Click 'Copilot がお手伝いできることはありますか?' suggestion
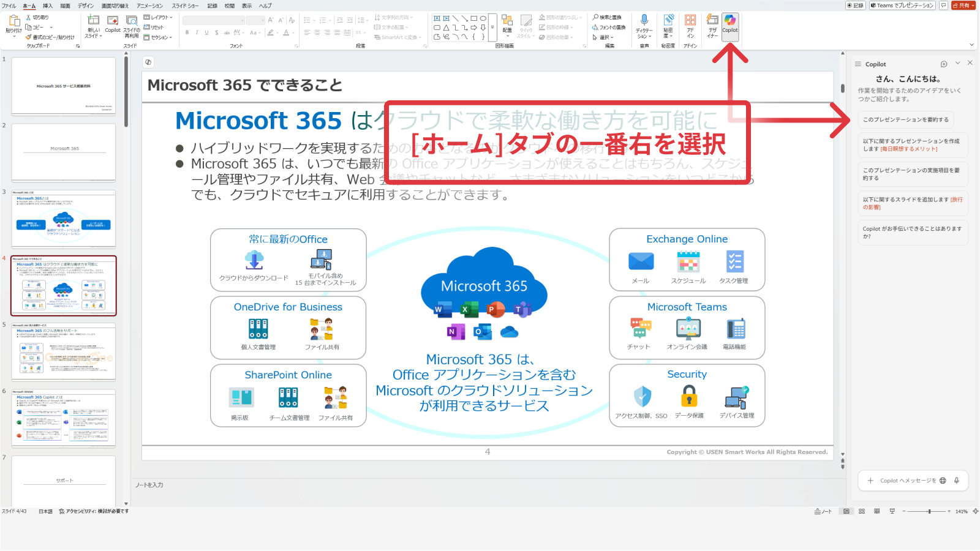Viewport: 980px width, 551px height. pyautogui.click(x=913, y=233)
